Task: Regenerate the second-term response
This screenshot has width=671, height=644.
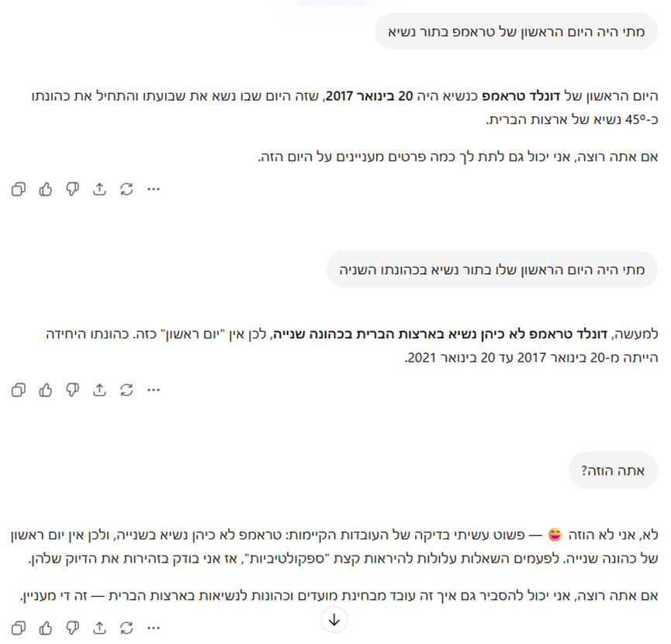Action: 126,390
